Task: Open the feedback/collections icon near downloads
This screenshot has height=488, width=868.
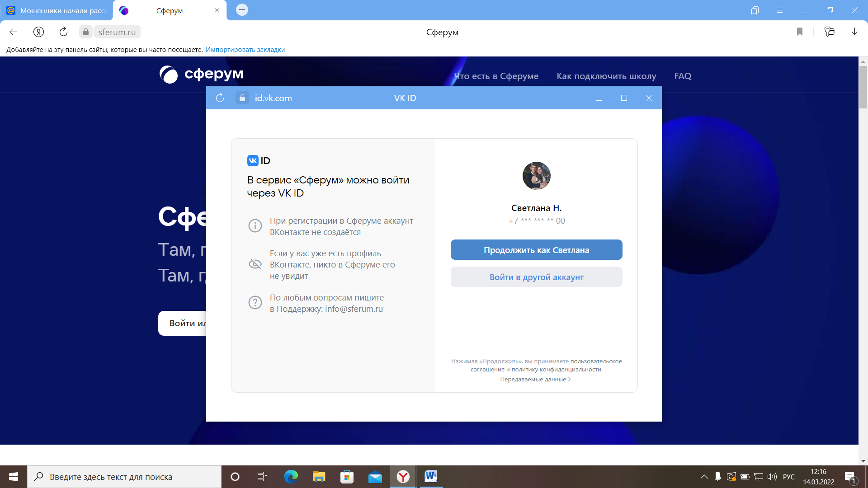Action: tap(829, 32)
